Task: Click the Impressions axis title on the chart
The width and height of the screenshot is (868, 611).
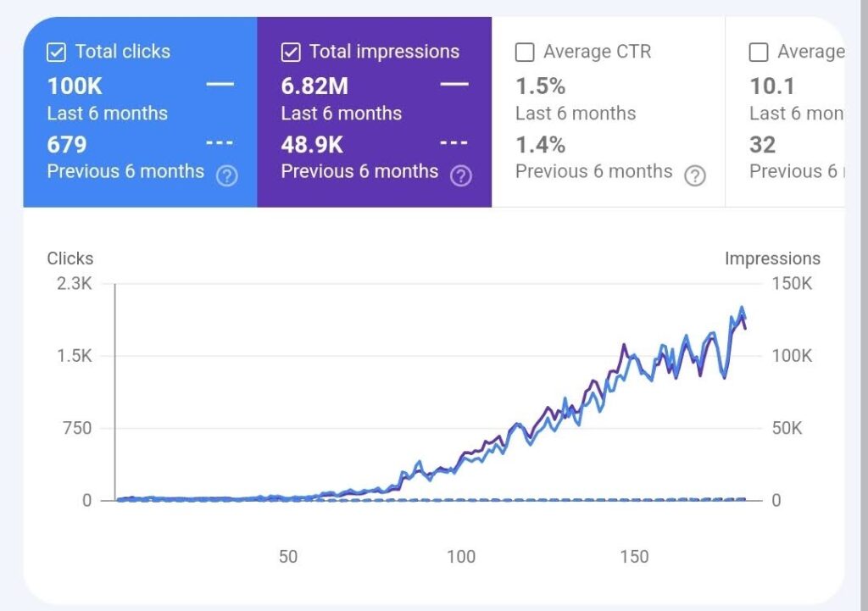Action: pyautogui.click(x=772, y=258)
